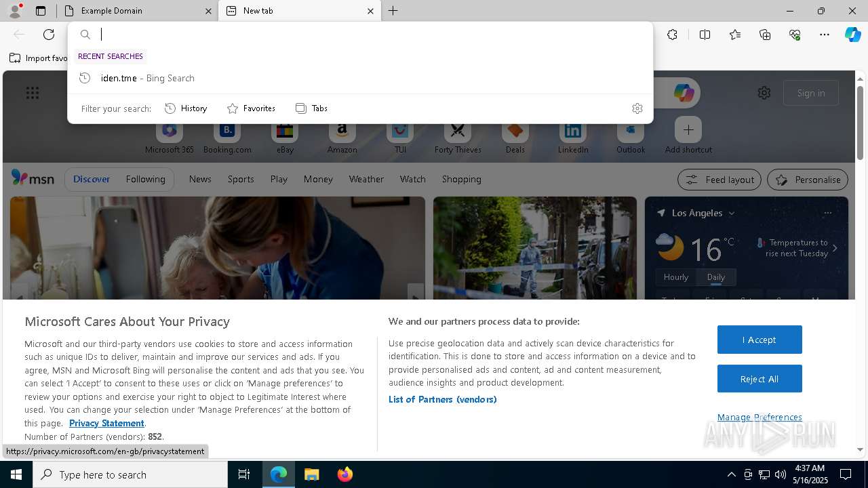Open the Edge profile icon
The width and height of the screenshot is (868, 488).
[15, 11]
